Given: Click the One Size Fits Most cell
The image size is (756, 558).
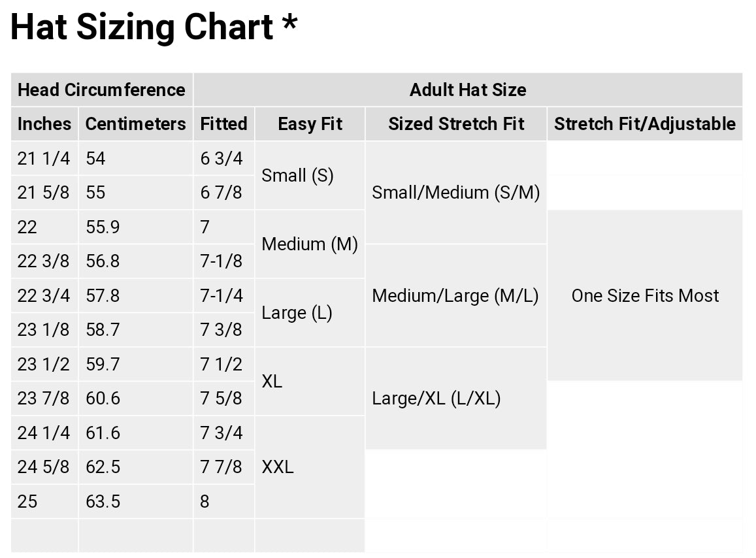Looking at the screenshot, I should 645,296.
